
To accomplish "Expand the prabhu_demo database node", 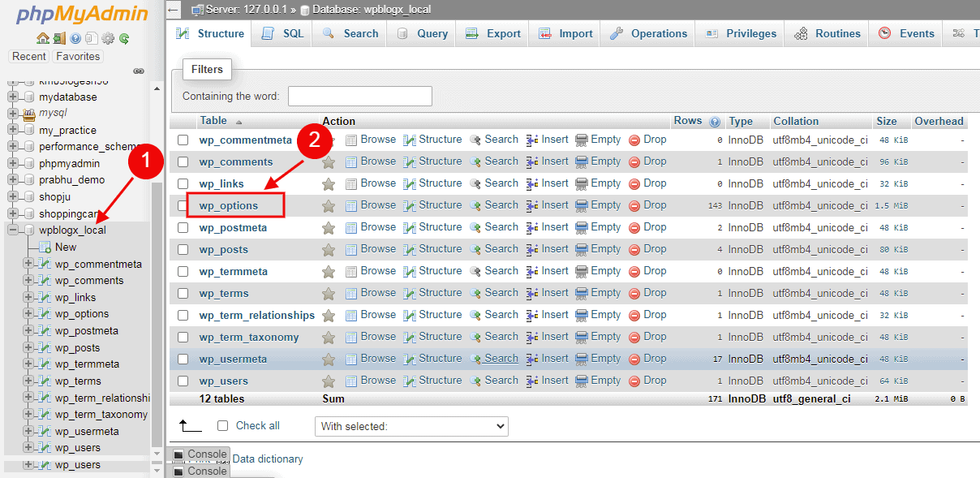I will coord(13,180).
